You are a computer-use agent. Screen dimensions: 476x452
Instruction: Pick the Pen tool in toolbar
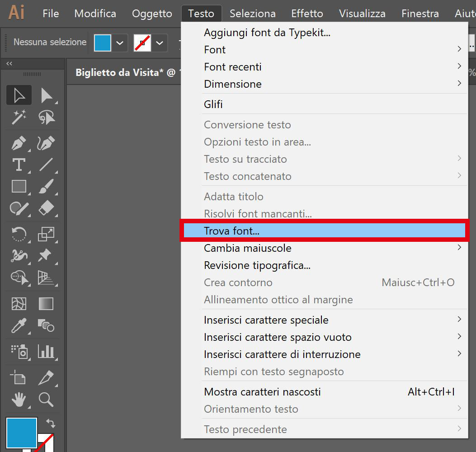click(19, 143)
